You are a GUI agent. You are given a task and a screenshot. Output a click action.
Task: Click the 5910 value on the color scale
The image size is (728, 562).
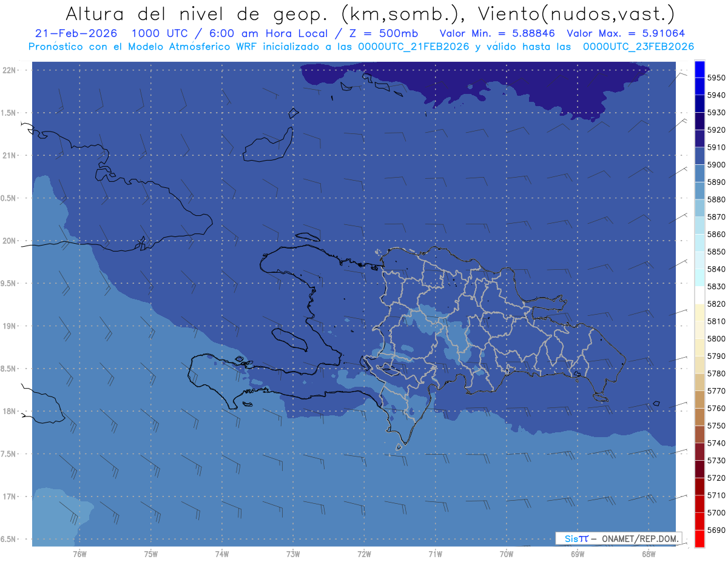(x=716, y=147)
